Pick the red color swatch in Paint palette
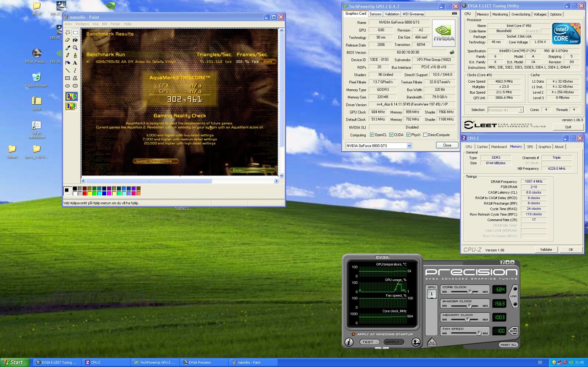Image resolution: width=588 pixels, height=367 pixels. [x=85, y=194]
